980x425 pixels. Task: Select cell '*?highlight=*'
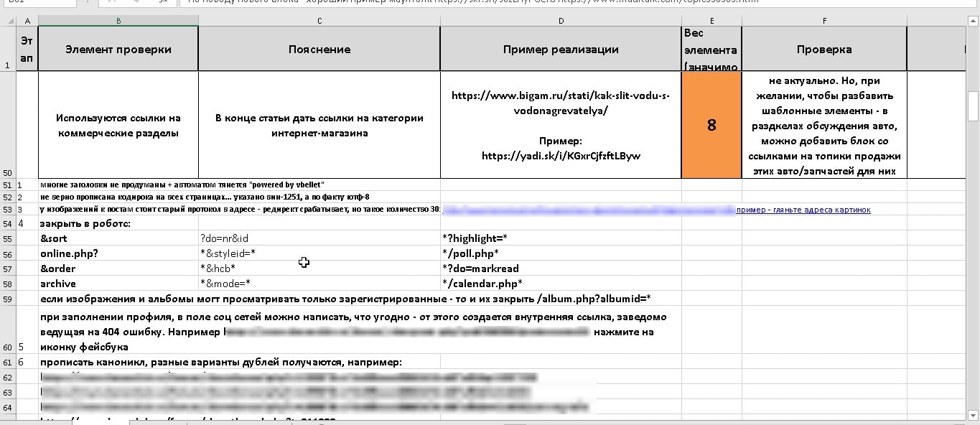[561, 238]
